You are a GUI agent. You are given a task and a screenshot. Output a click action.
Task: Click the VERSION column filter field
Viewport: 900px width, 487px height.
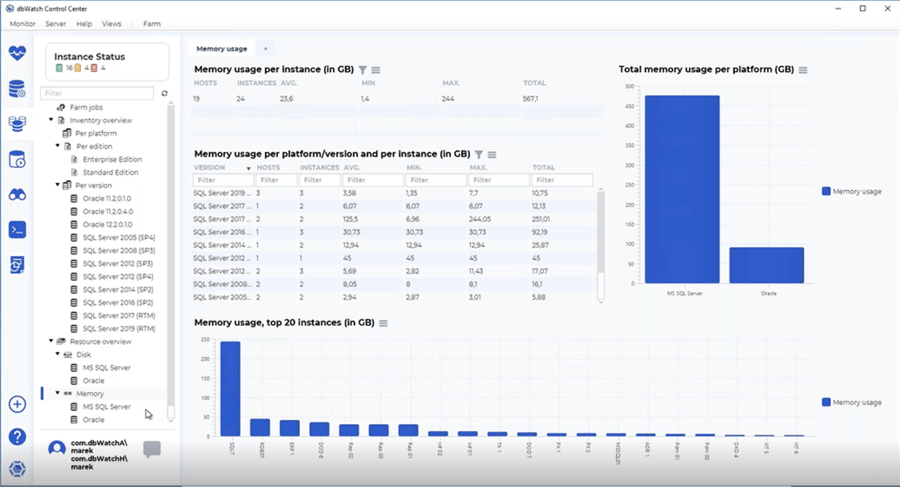point(223,180)
